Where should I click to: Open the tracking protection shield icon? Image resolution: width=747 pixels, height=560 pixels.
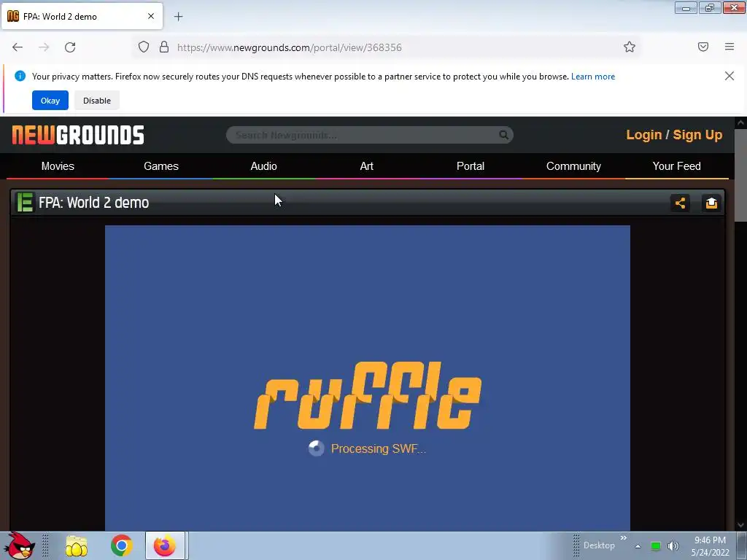coord(144,47)
